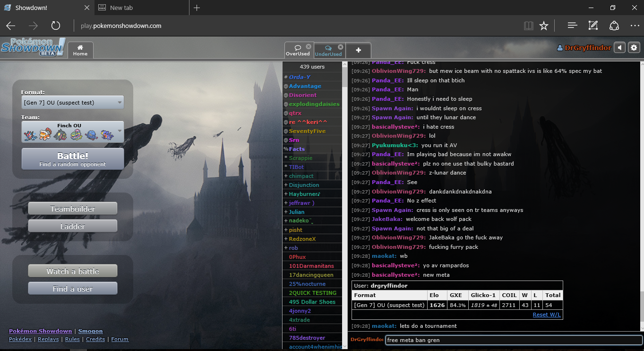This screenshot has height=351, width=644.
Task: Click the chat message input field
Action: 513,340
